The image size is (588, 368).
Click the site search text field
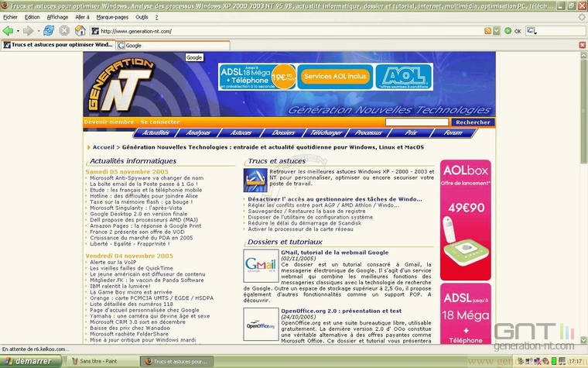416,122
